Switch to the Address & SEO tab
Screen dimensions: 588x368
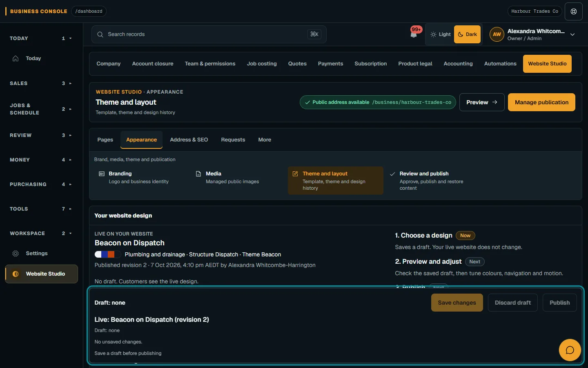[189, 140]
